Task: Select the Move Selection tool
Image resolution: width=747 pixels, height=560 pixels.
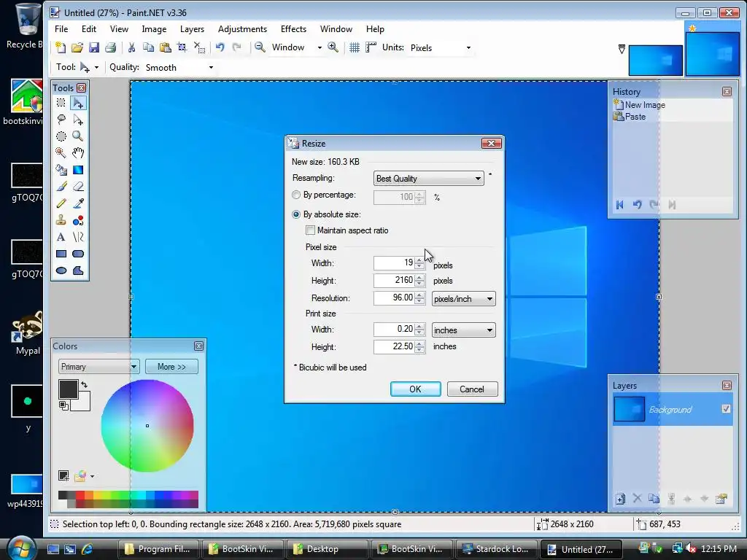Action: tap(78, 120)
